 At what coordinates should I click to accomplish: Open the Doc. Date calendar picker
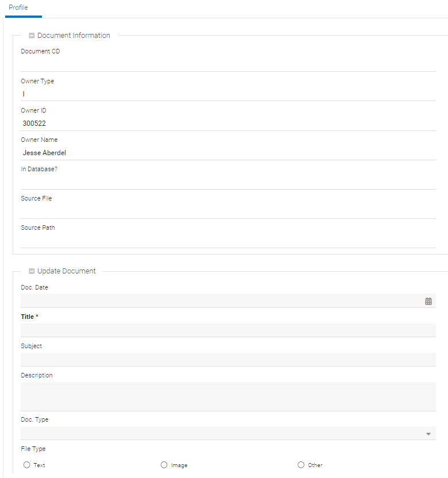click(428, 301)
